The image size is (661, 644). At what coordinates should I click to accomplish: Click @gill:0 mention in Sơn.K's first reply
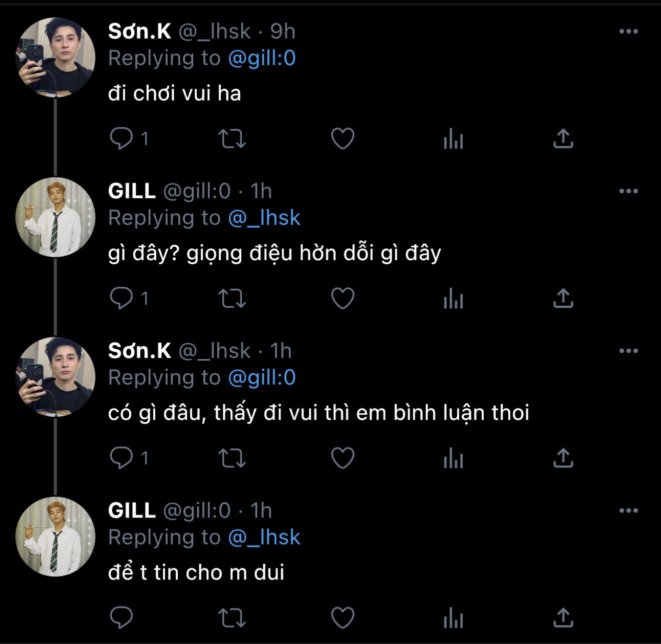tap(262, 59)
